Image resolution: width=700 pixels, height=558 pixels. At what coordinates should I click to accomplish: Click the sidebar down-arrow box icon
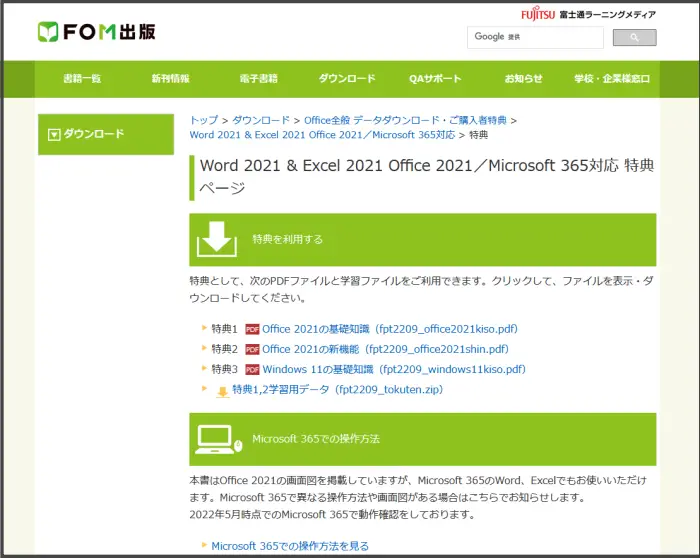[x=54, y=134]
